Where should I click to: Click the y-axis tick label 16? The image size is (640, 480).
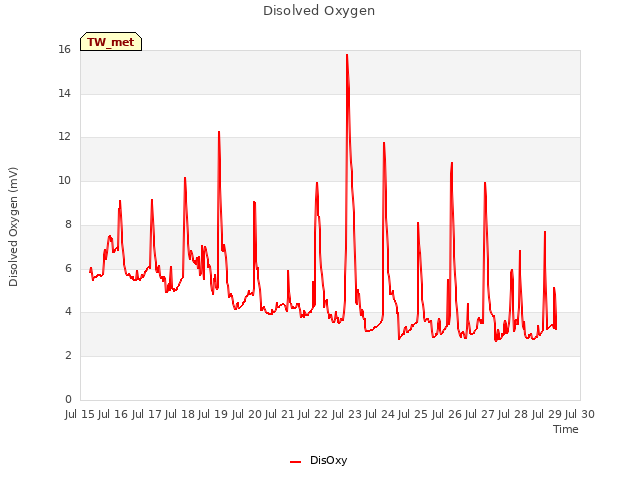(64, 50)
